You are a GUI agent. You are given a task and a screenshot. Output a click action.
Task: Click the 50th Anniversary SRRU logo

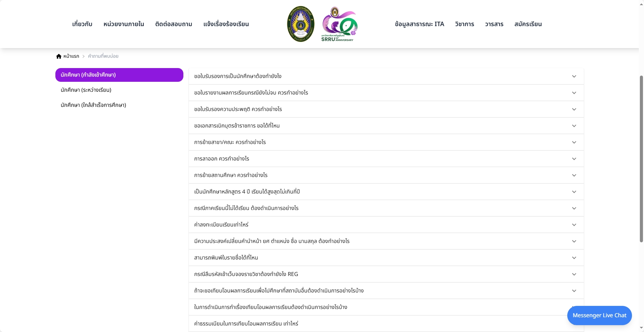click(x=339, y=25)
